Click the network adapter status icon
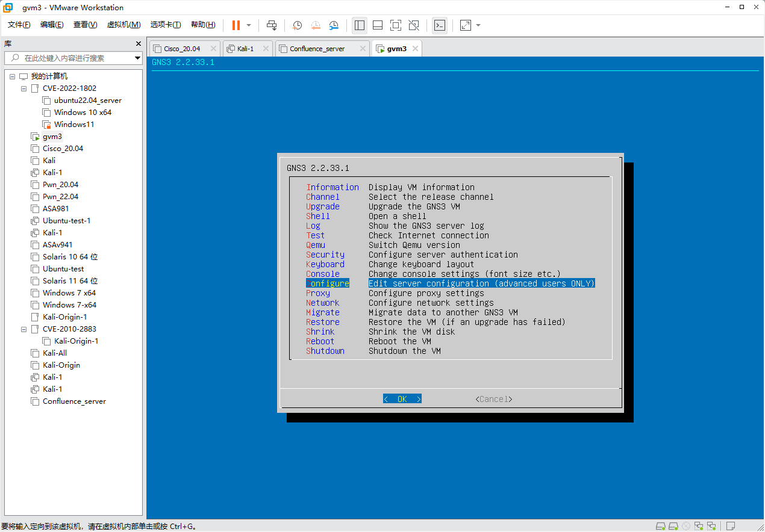 (x=698, y=525)
